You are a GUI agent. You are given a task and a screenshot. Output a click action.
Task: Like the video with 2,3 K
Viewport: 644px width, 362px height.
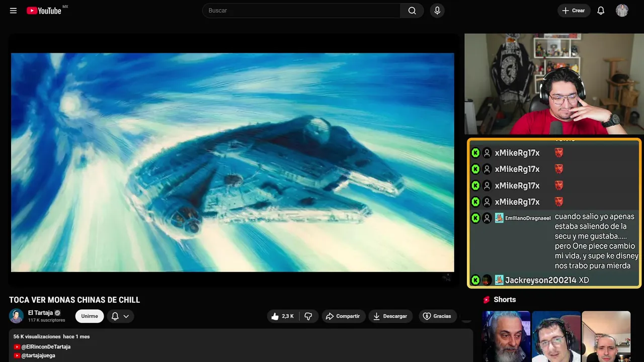pyautogui.click(x=283, y=316)
